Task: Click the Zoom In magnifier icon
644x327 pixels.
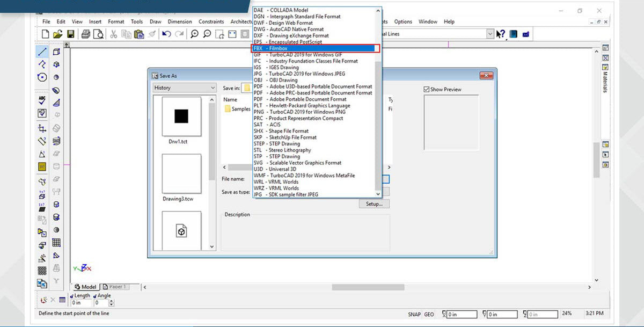Action: pyautogui.click(x=194, y=34)
